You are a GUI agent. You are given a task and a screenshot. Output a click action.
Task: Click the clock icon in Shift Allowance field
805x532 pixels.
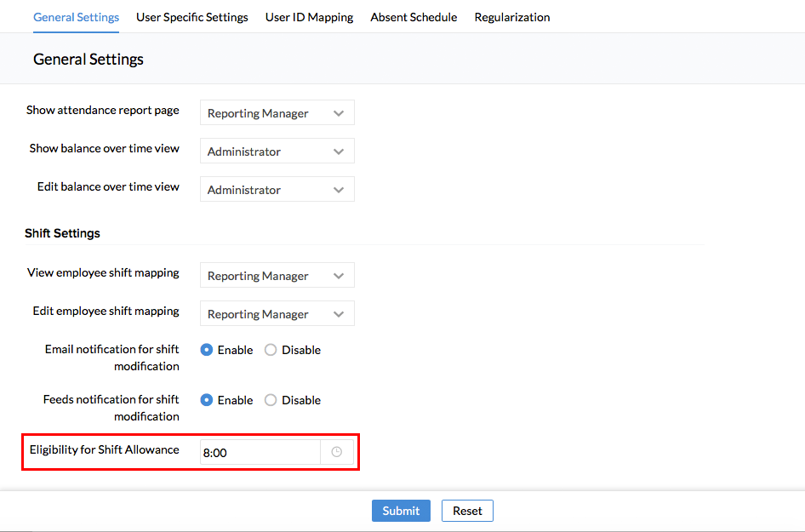tap(336, 452)
